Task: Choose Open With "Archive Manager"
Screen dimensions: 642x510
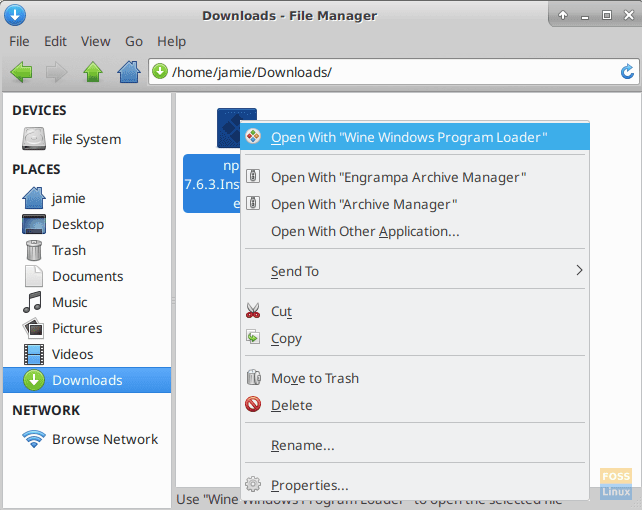Action: 415,204
